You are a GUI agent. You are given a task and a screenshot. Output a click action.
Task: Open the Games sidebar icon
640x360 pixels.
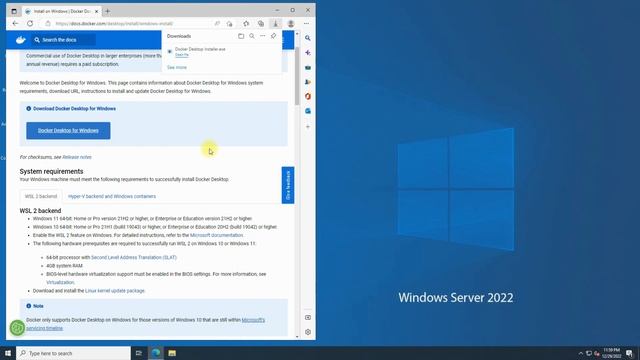click(308, 82)
